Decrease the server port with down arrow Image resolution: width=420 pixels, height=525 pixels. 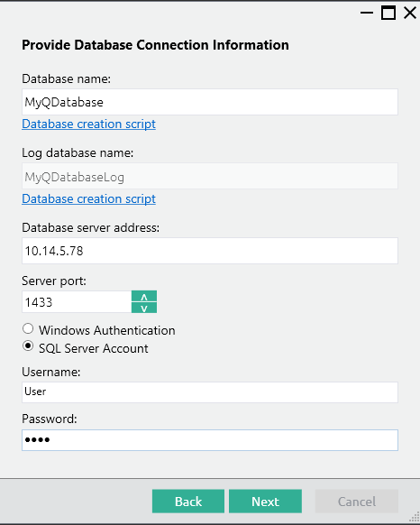(144, 308)
